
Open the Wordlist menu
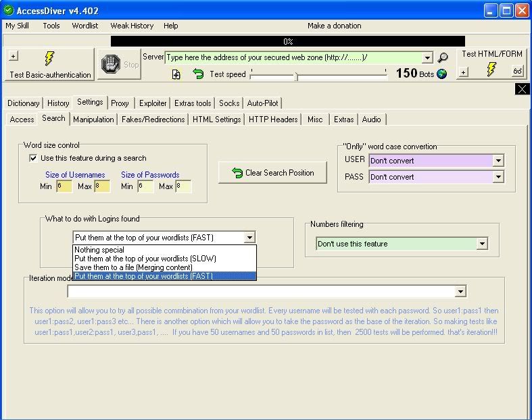click(x=84, y=26)
